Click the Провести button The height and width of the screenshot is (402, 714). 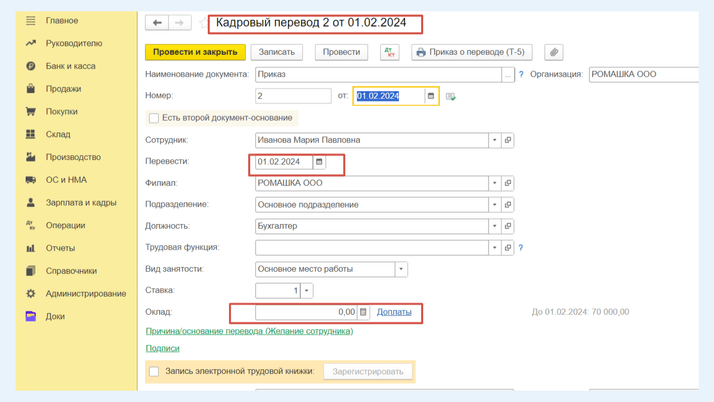tap(342, 52)
